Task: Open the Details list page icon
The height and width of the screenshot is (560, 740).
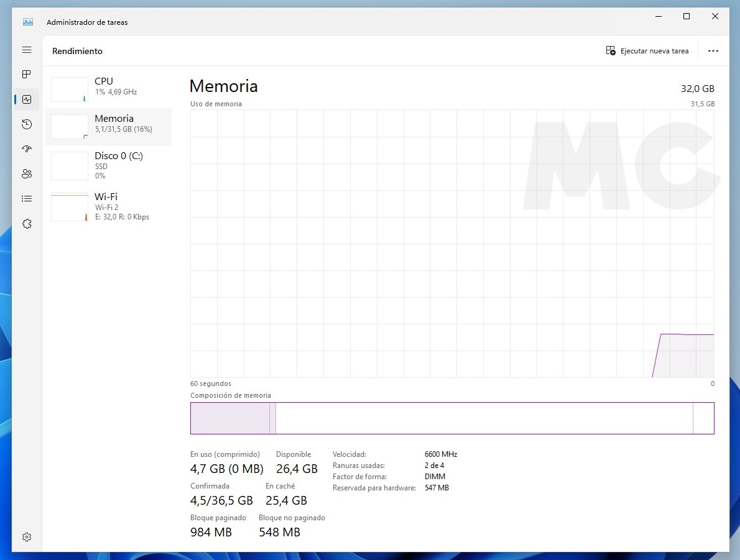Action: tap(27, 199)
